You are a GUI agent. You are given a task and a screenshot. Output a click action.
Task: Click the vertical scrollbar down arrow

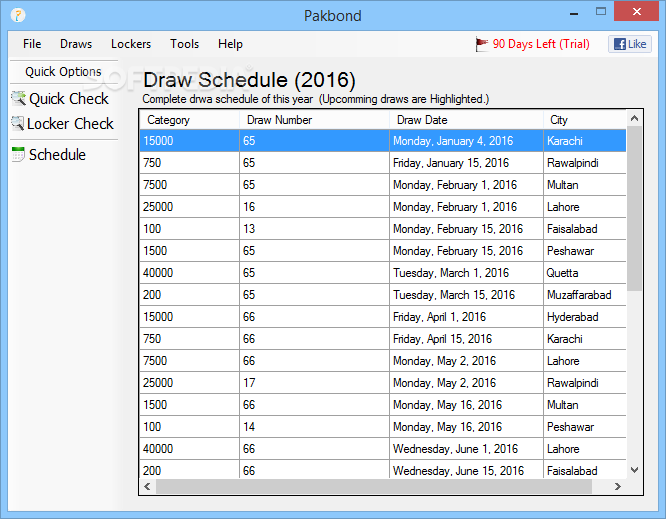[x=635, y=470]
